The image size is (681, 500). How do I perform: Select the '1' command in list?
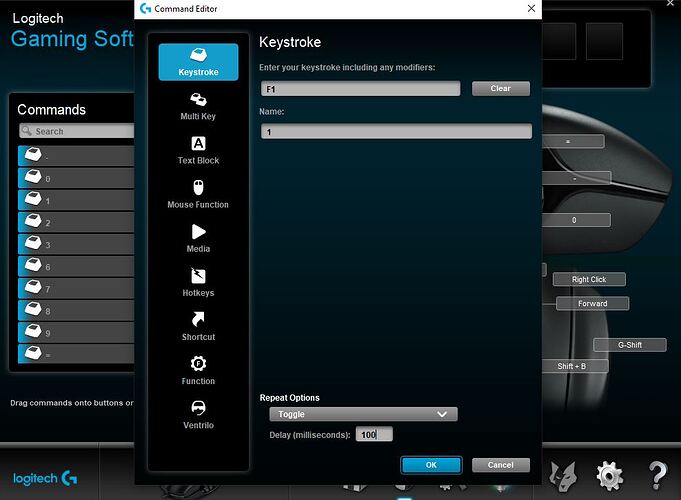click(76, 200)
